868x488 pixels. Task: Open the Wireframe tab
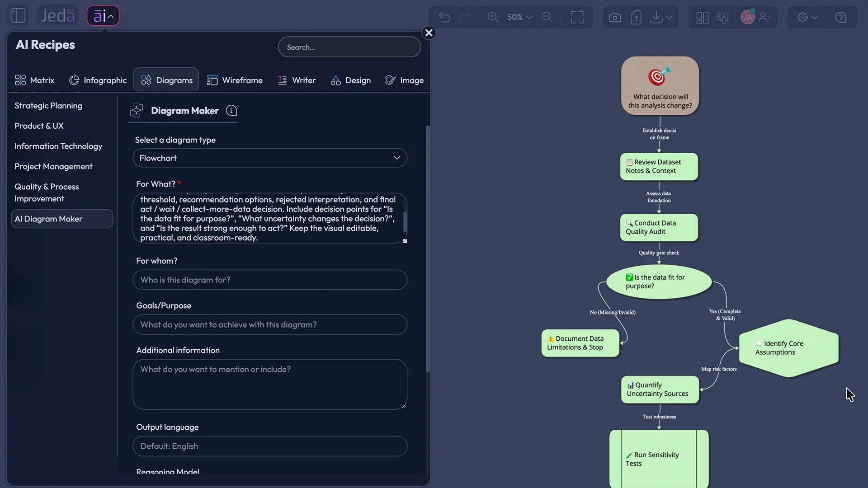pyautogui.click(x=235, y=80)
